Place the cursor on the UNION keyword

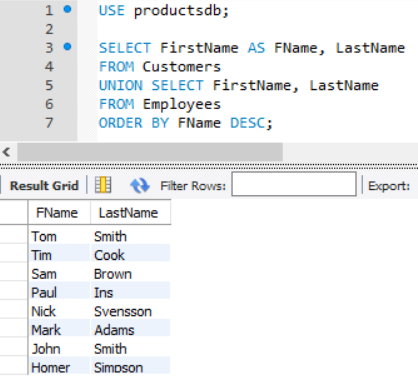tap(121, 85)
